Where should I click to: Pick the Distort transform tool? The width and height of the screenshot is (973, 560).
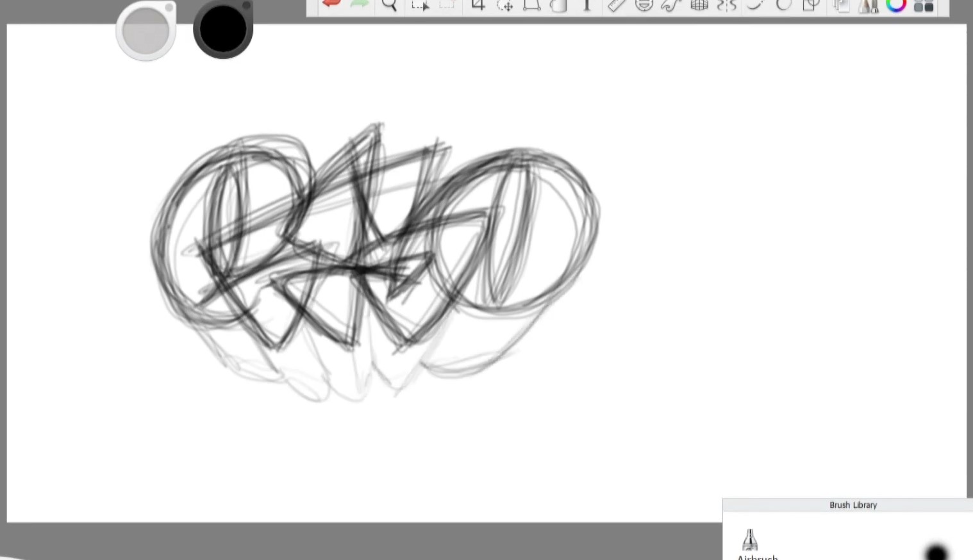click(532, 5)
